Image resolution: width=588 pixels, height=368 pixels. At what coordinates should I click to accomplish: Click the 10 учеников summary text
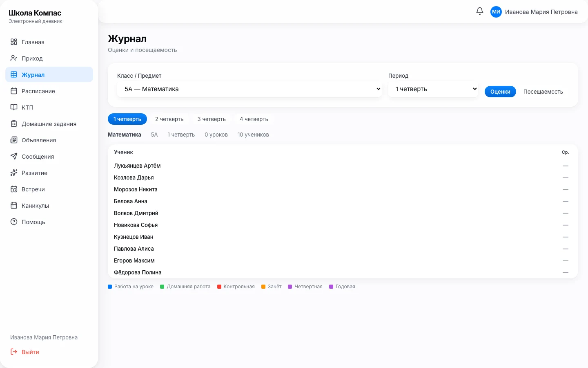tap(253, 135)
